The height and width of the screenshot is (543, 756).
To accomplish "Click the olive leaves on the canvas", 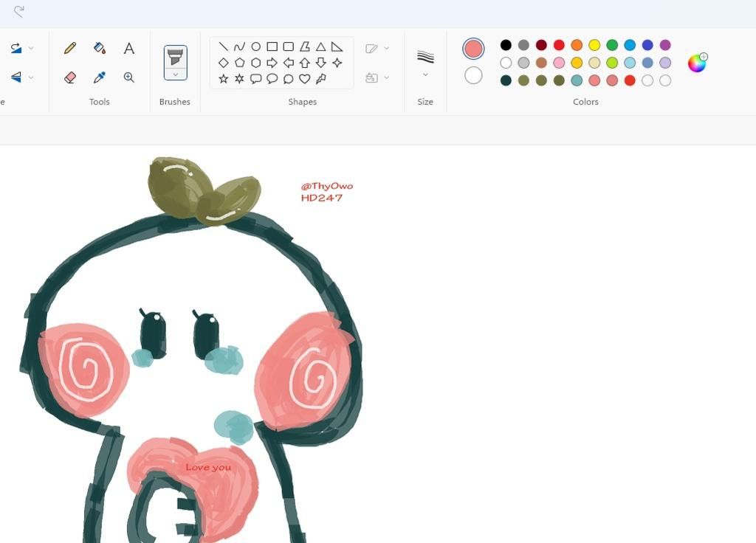I will click(x=199, y=189).
